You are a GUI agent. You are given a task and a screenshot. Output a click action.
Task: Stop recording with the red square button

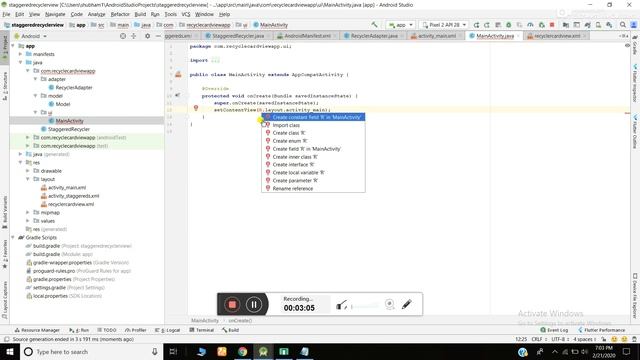[x=232, y=304]
